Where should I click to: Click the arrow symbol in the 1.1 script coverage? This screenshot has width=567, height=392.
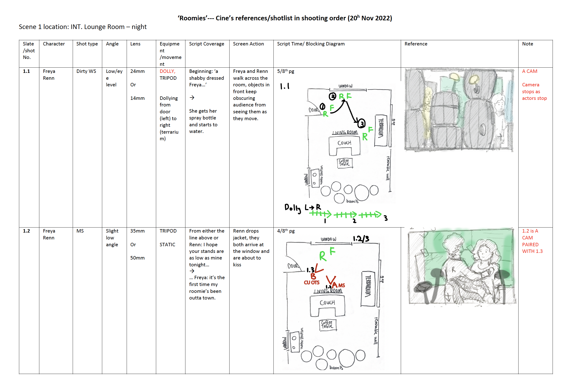tap(192, 98)
